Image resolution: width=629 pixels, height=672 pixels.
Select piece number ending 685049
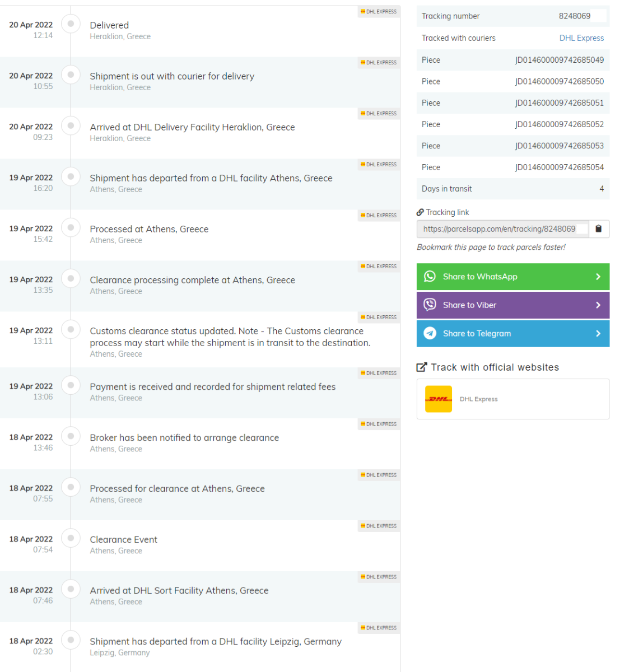[x=560, y=60]
